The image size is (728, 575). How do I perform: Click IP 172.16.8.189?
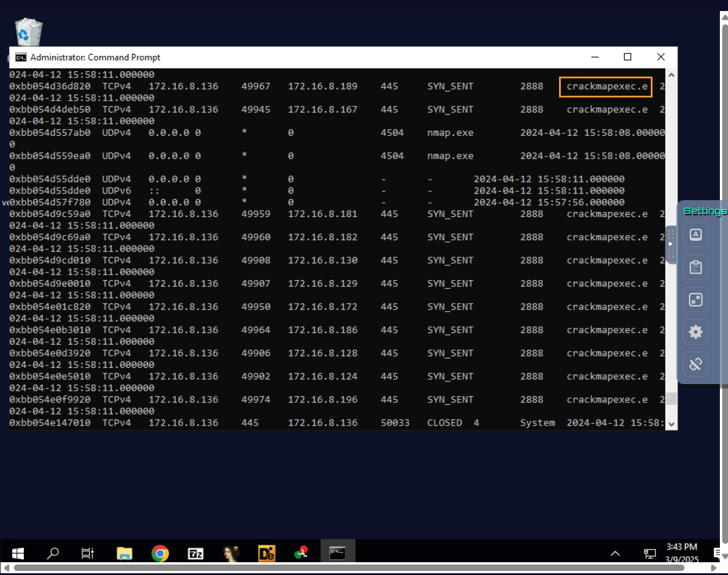click(323, 86)
